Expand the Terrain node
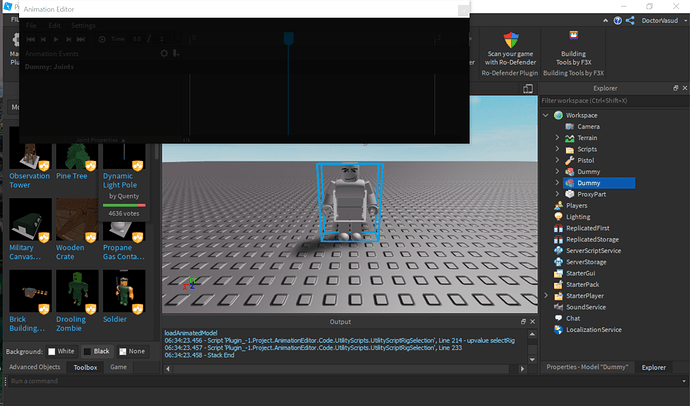The height and width of the screenshot is (406, 690). (557, 138)
